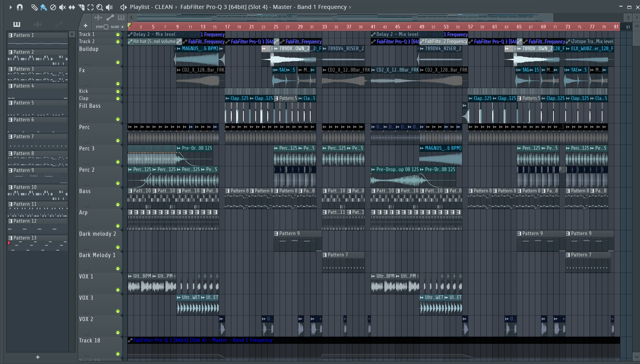Screen dimensions: 640x364
Task: Open menu of Delay 2 Mix level clip at bar 1
Action: point(130,34)
